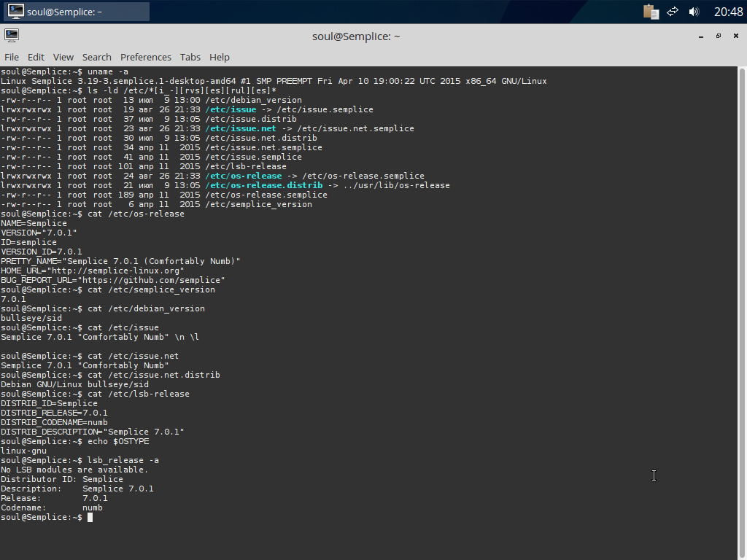Click the 'bullseye/sid' output line
Viewport: 747px width, 560px height.
pos(31,318)
